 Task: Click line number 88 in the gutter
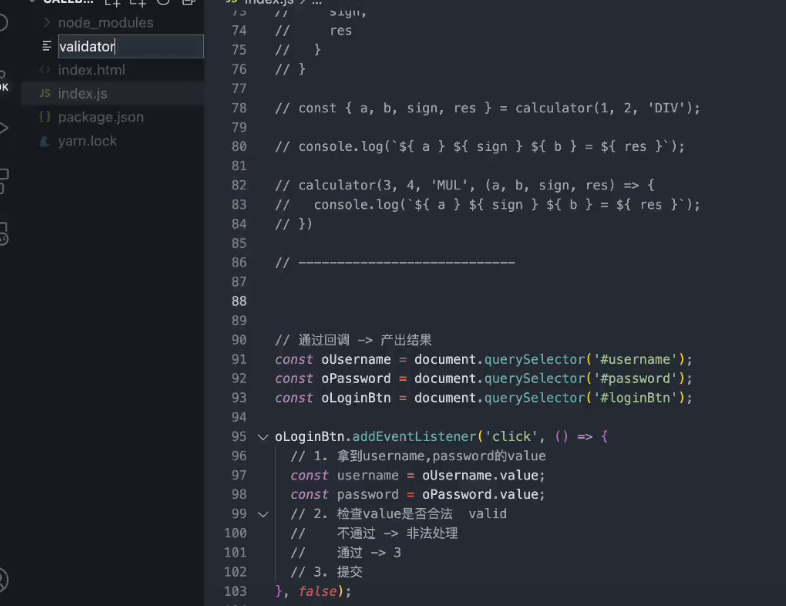tap(239, 301)
